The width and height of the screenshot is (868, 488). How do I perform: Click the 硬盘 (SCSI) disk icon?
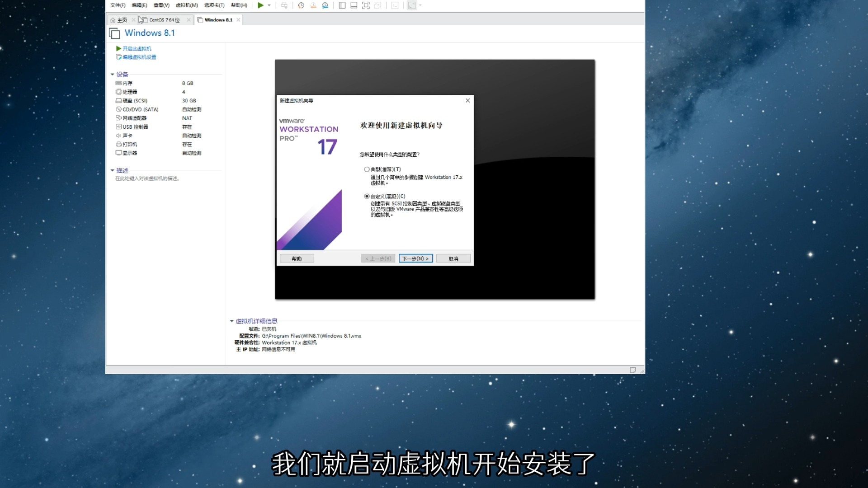coord(118,101)
